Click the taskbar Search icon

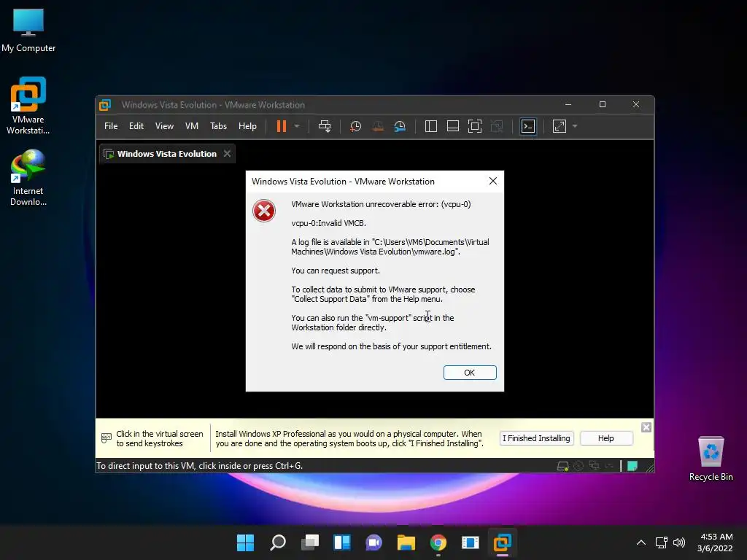278,542
